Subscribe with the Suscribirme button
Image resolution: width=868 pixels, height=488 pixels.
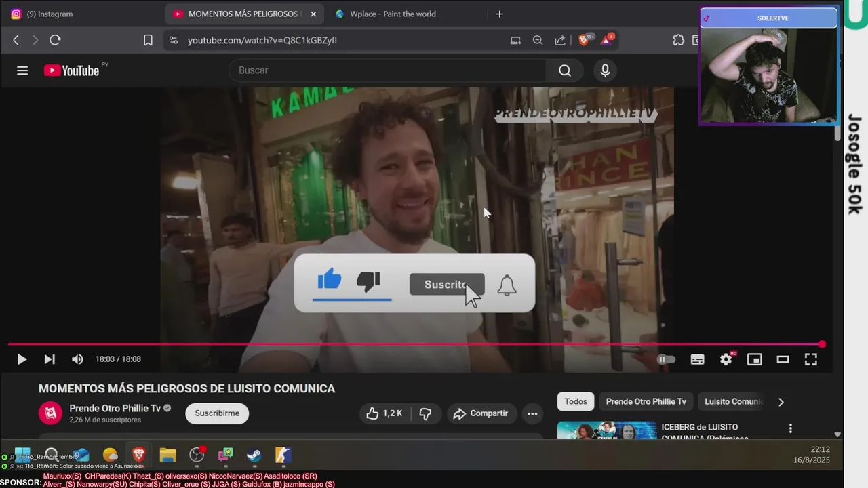(217, 413)
